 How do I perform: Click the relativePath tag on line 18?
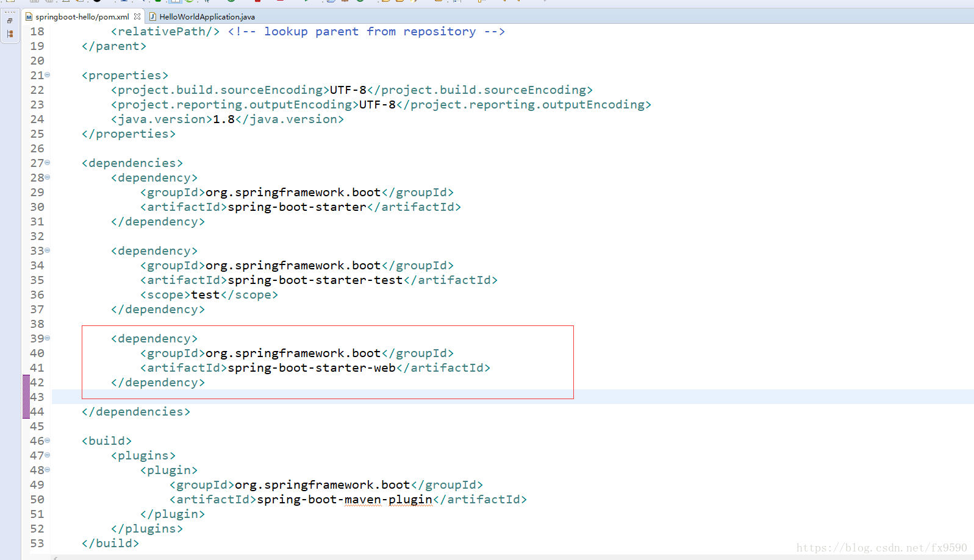pos(165,32)
